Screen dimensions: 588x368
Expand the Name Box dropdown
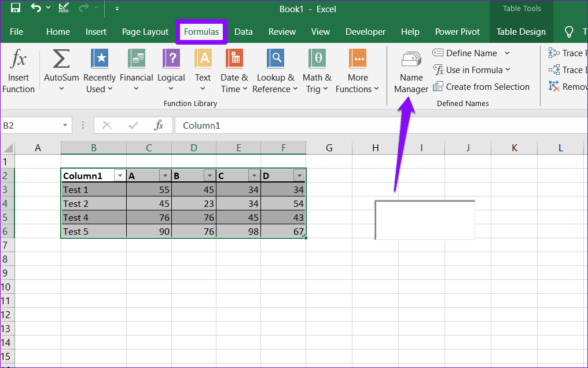[x=64, y=125]
